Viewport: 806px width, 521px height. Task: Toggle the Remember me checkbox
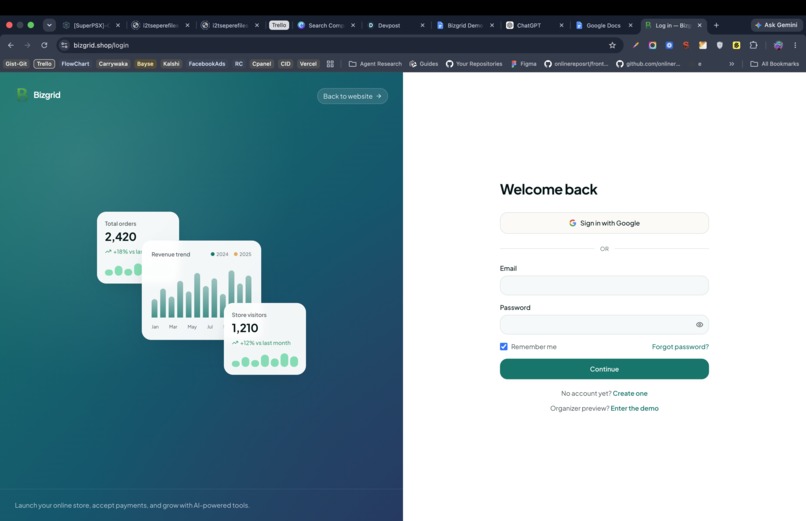[x=504, y=347]
